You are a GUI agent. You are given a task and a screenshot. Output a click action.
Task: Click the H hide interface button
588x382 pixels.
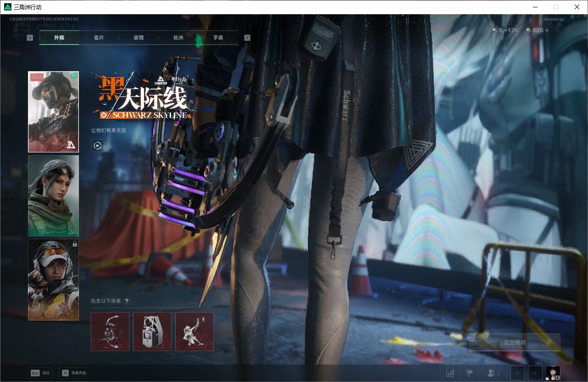(x=74, y=373)
